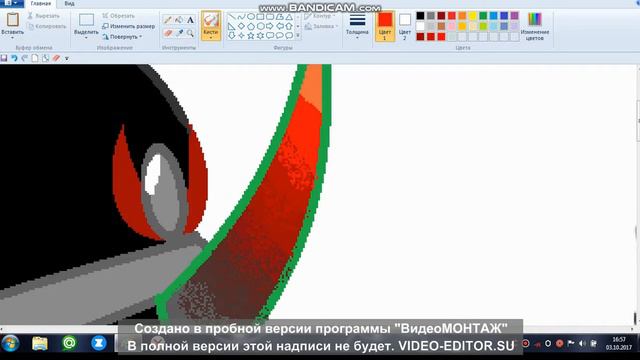The image size is (640, 360).
Task: Choose the Triangle shape
Action: 289,17
